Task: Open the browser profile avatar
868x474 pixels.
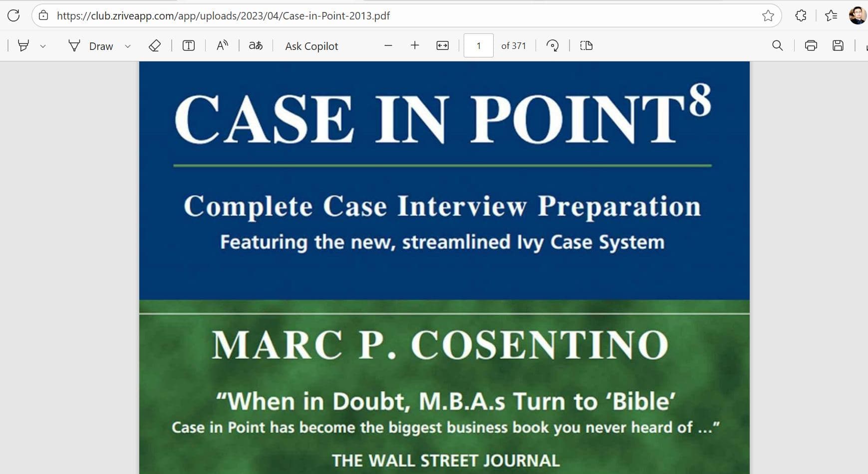Action: (x=857, y=15)
